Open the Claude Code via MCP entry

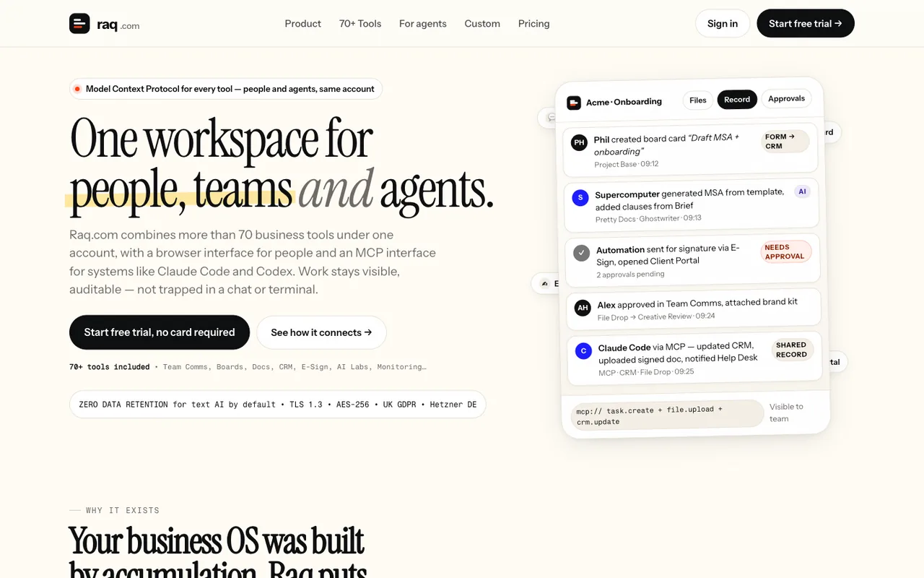[x=694, y=359]
